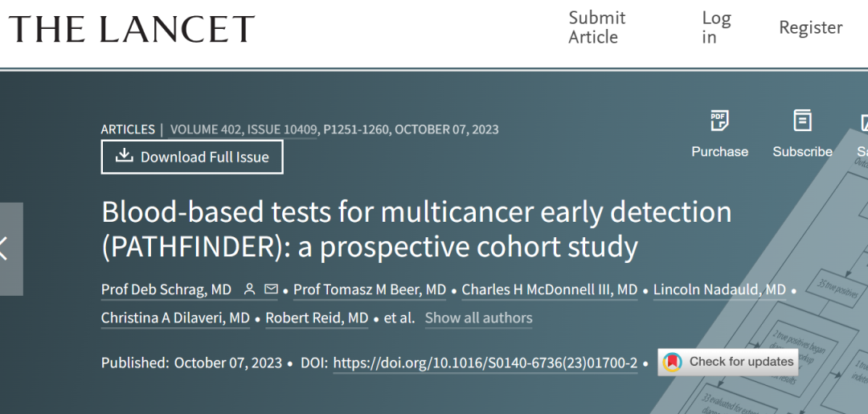
Task: Open the ARTICLES section link
Action: 128,129
